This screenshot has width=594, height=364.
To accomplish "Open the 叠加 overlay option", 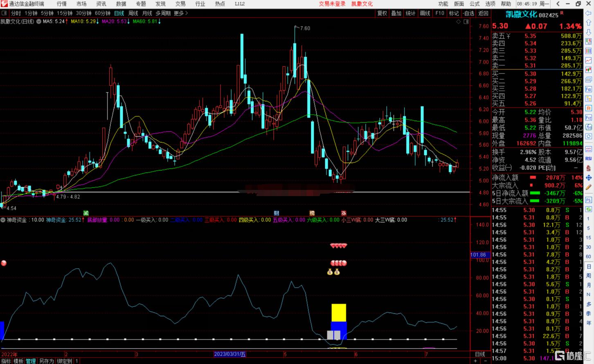I will 396,13.
